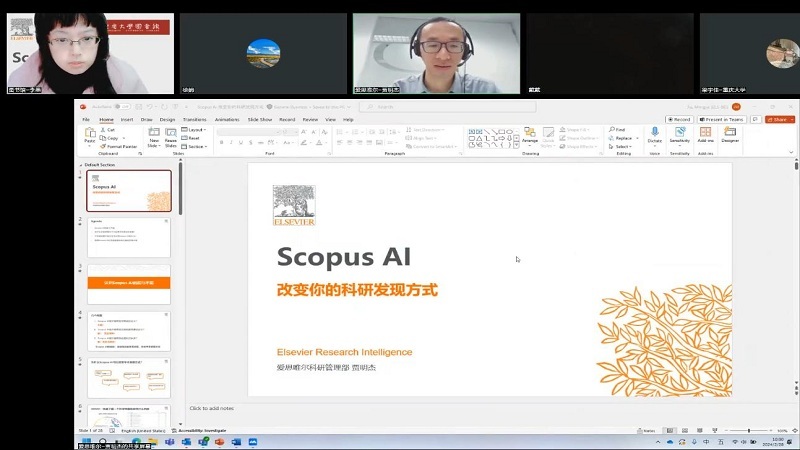Viewport: 800px width, 450px height.
Task: Click the Undo arrow
Action: [150, 107]
